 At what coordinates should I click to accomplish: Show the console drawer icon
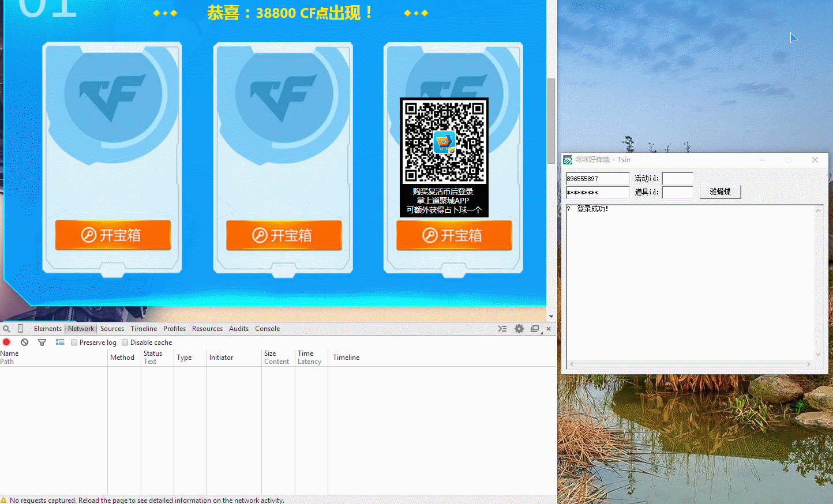502,329
